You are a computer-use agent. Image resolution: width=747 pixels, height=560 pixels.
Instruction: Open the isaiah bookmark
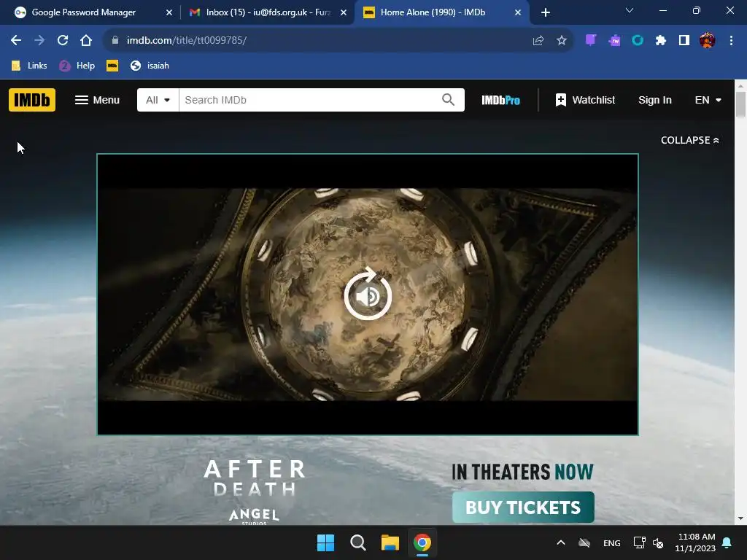click(x=150, y=66)
